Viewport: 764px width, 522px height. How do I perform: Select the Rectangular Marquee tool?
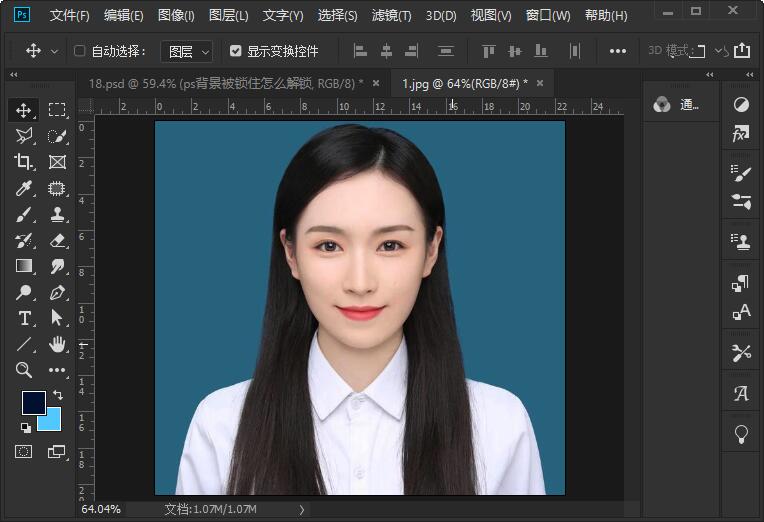[x=57, y=110]
